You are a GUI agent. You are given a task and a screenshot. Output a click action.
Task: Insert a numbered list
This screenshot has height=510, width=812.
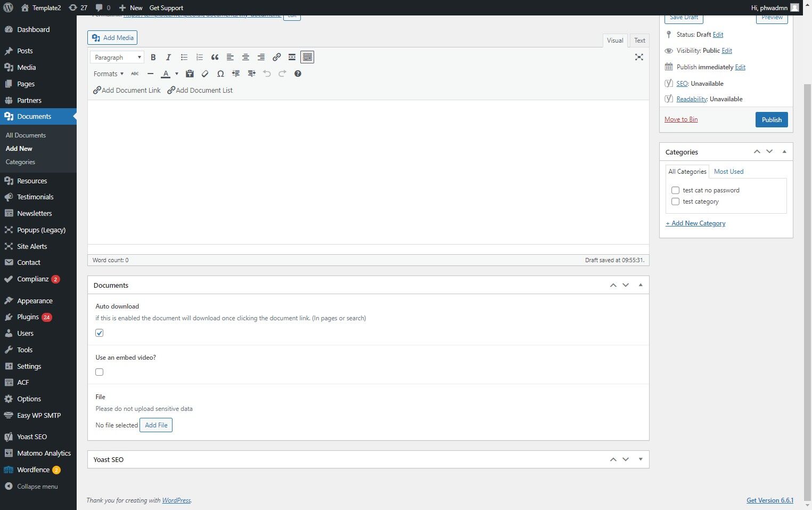pos(200,57)
